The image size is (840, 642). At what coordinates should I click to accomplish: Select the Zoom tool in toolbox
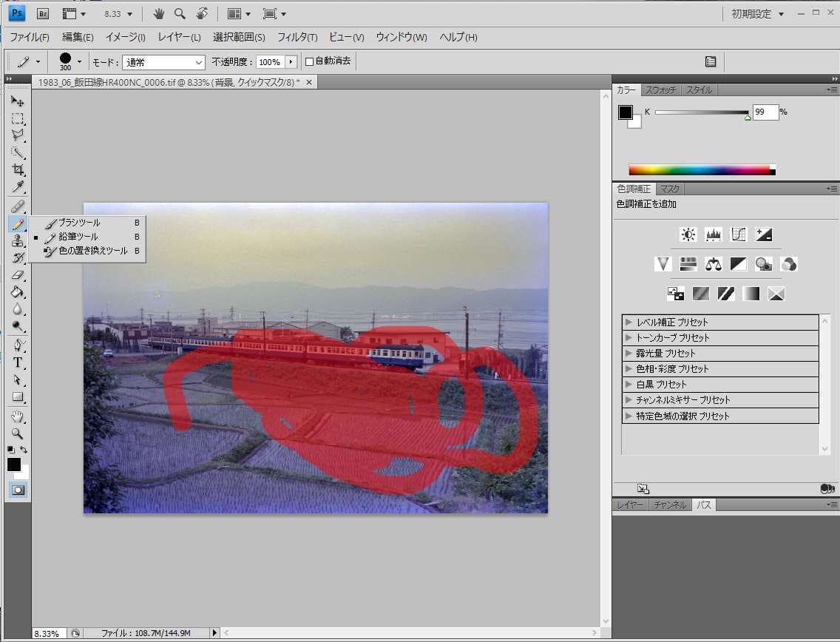coord(18,433)
